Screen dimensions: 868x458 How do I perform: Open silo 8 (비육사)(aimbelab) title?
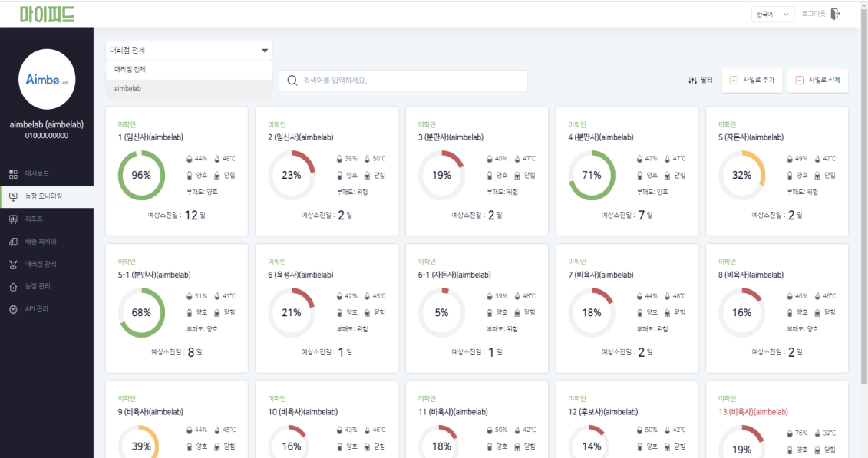tap(751, 275)
